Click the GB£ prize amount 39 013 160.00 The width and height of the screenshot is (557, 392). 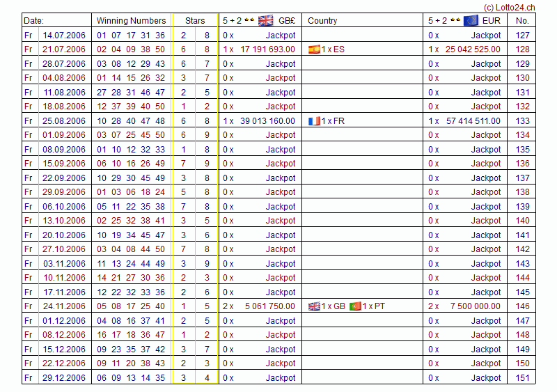click(267, 121)
